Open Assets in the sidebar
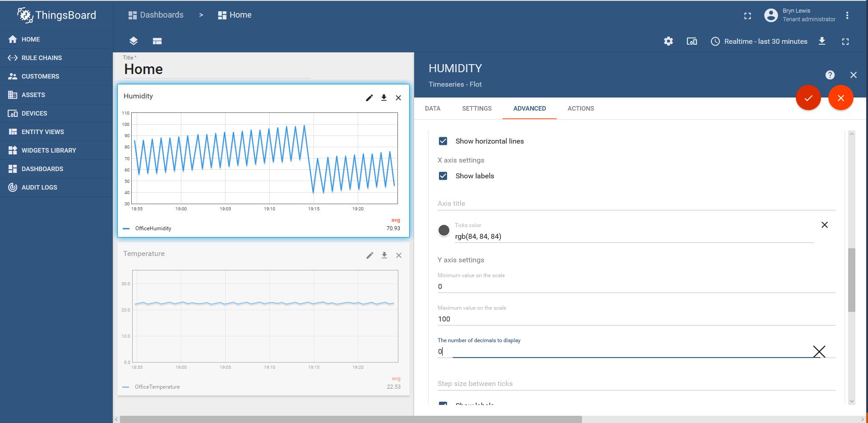Image resolution: width=868 pixels, height=423 pixels. (x=56, y=95)
